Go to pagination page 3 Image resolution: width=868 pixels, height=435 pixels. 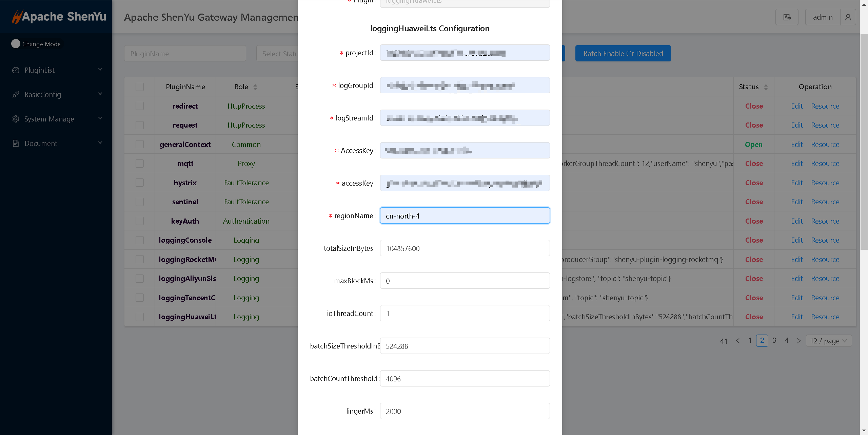coord(774,340)
